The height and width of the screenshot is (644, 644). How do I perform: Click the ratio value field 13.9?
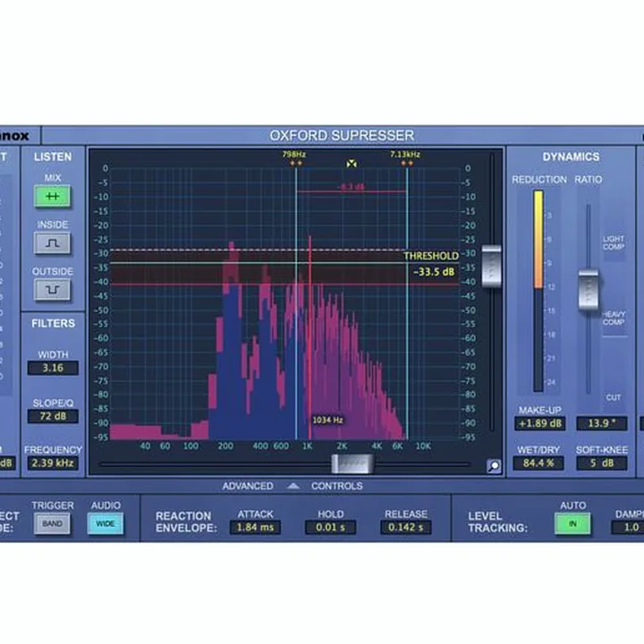pos(602,423)
